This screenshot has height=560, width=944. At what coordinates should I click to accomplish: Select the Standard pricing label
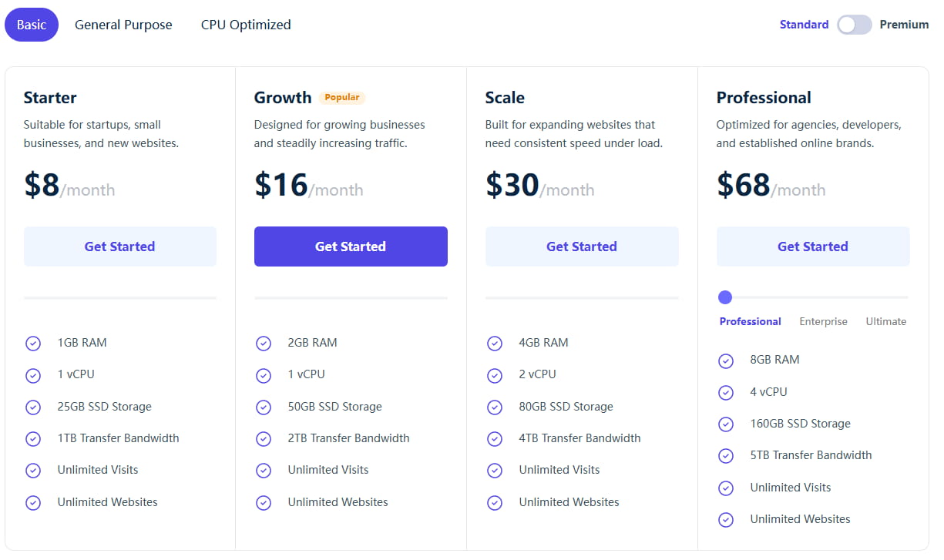(804, 25)
